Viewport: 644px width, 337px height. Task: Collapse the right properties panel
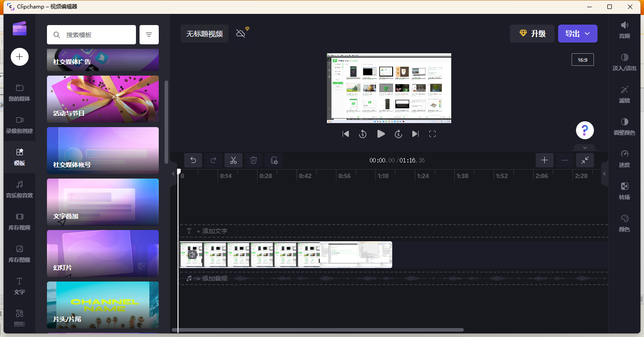(x=604, y=174)
